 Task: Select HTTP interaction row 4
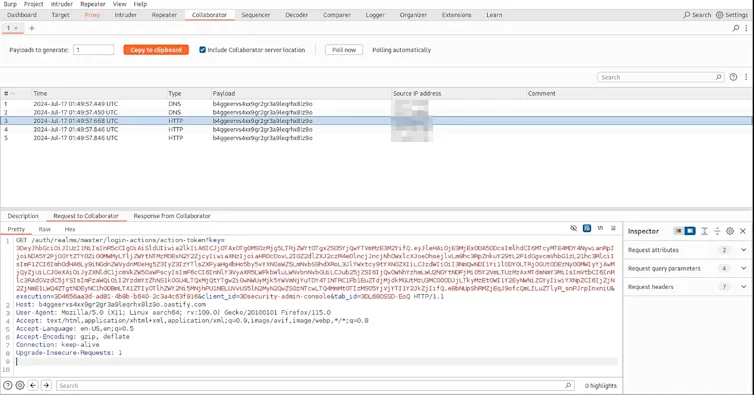pos(377,129)
